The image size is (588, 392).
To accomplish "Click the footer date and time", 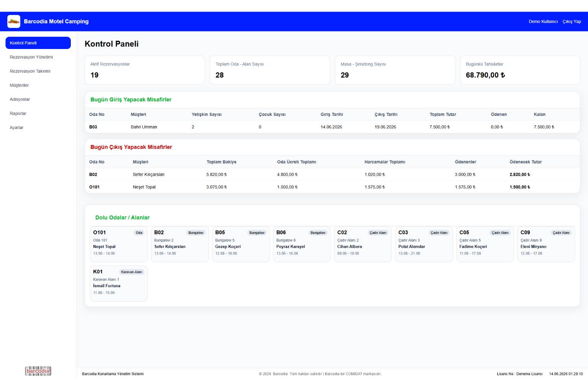I will 566,374.
